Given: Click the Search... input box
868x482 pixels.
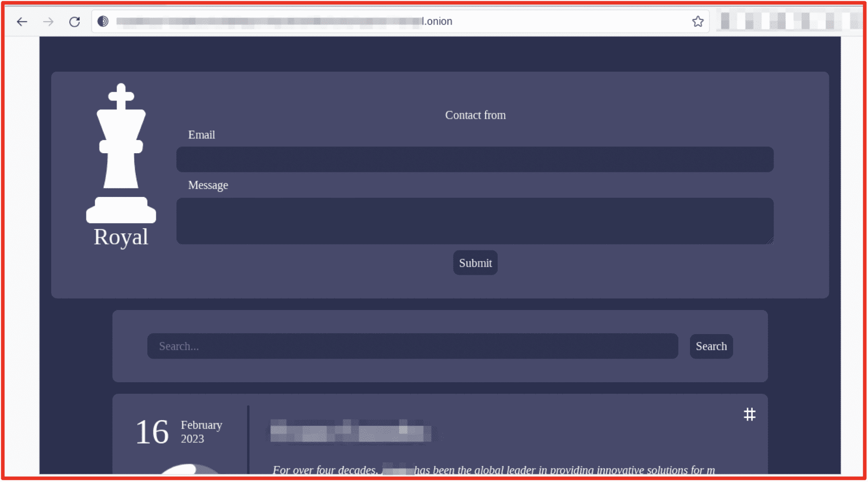Looking at the screenshot, I should point(413,346).
